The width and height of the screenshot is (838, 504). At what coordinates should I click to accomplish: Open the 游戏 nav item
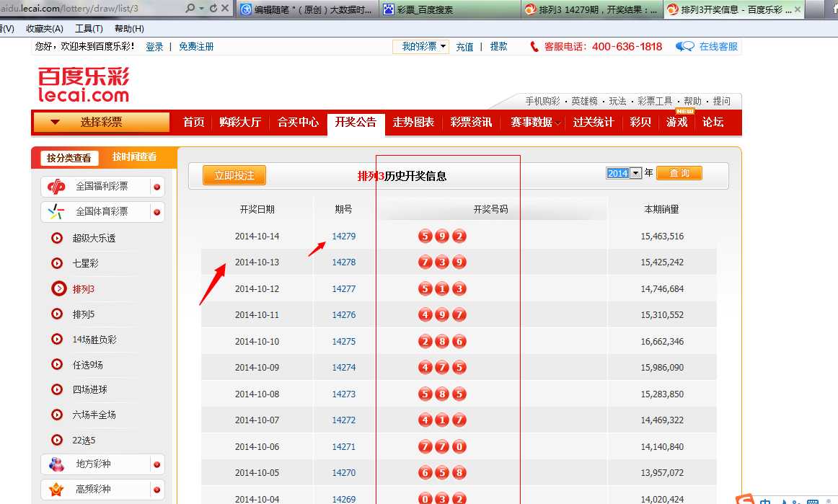coord(677,123)
